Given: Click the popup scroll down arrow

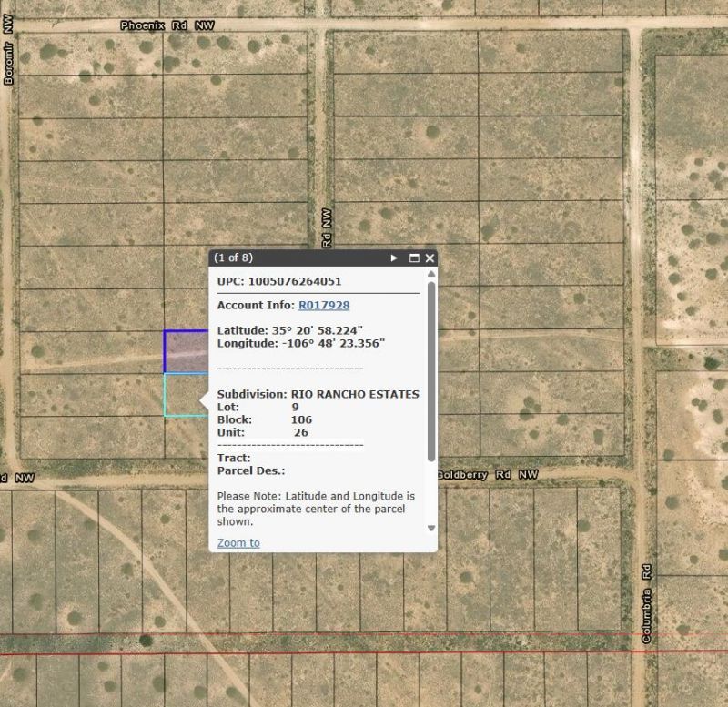Looking at the screenshot, I should [x=430, y=528].
